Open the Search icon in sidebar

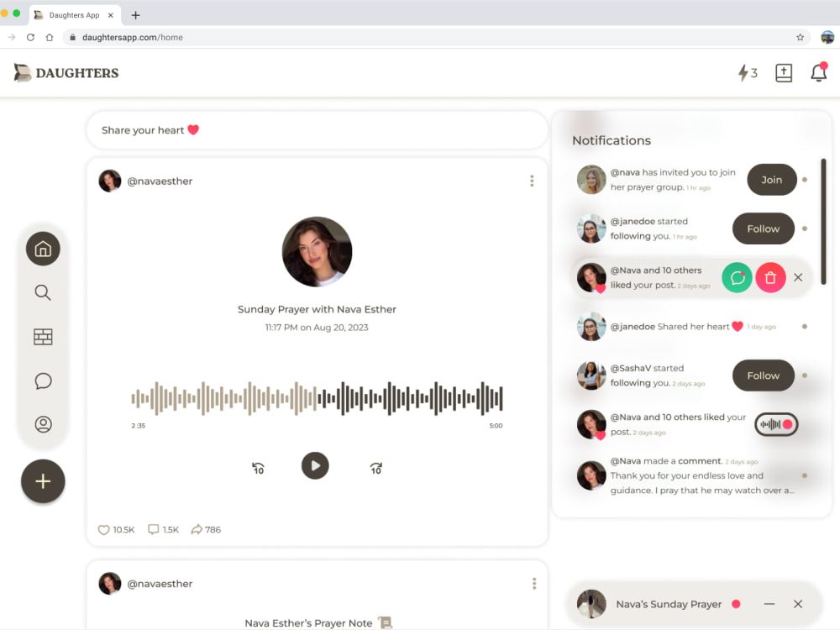tap(43, 292)
